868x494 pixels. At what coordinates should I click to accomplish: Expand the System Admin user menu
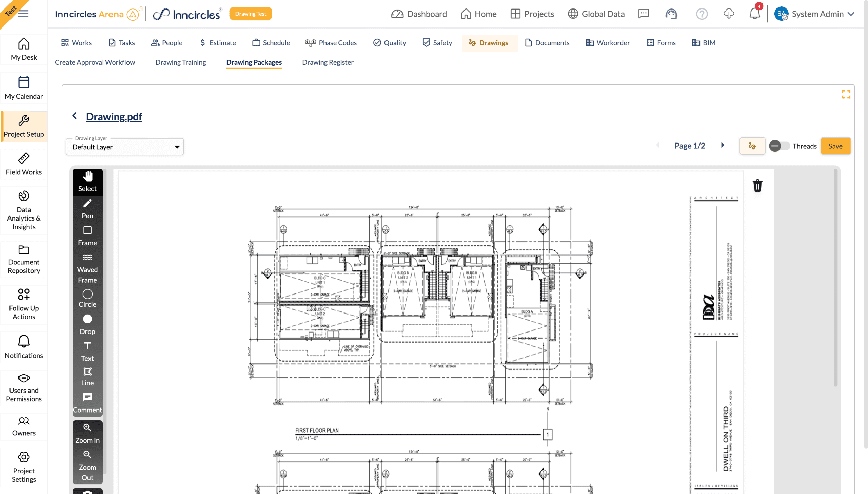pyautogui.click(x=814, y=14)
